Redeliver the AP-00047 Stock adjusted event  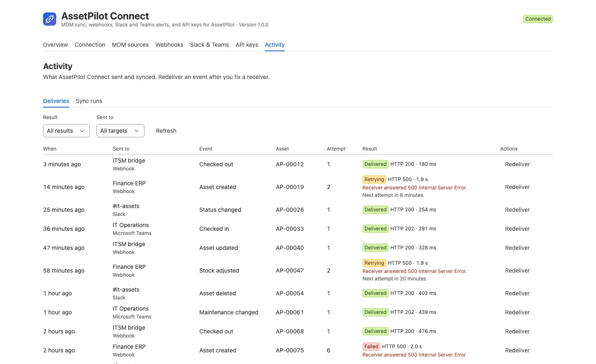[517, 271]
